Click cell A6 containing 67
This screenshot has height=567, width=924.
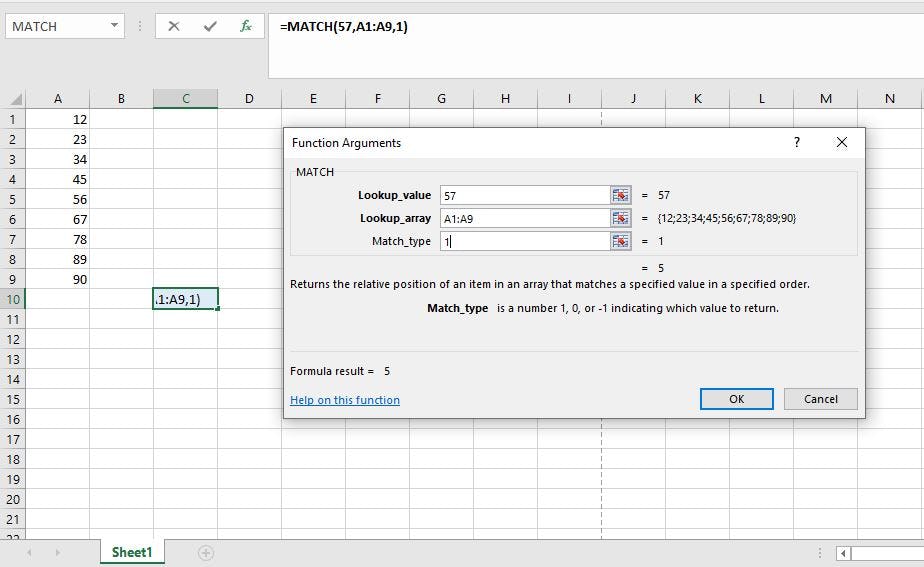58,220
